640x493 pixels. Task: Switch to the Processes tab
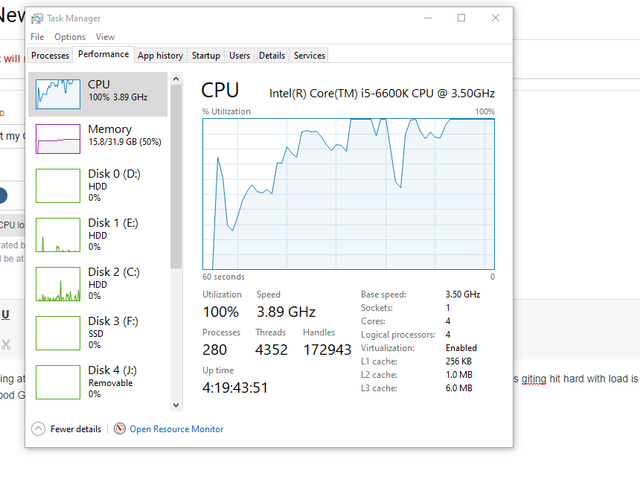(50, 56)
